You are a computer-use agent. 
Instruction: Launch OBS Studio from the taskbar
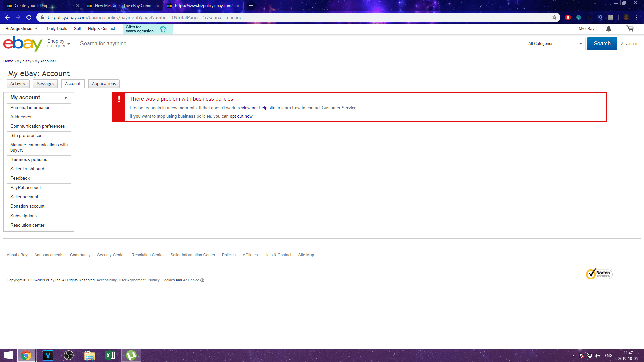[68, 355]
